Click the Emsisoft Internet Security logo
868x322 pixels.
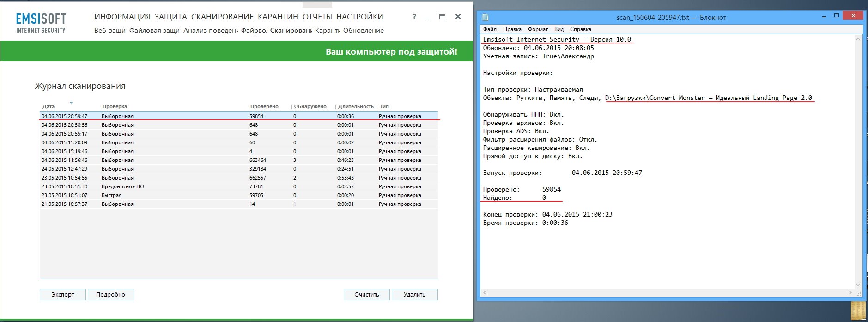point(41,23)
